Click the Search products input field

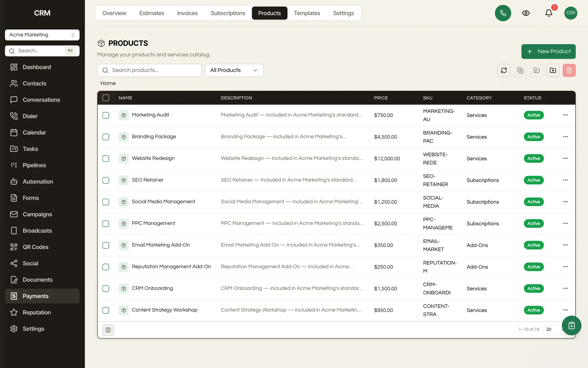[149, 70]
